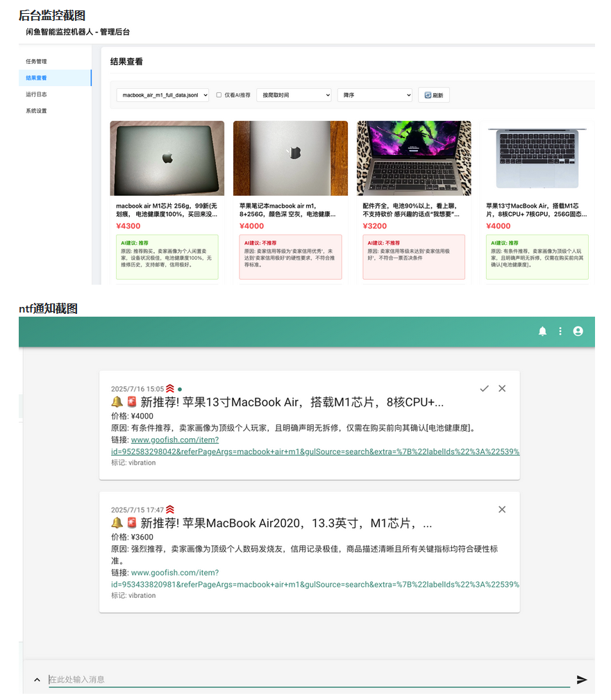The height and width of the screenshot is (700, 611).
Task: Open the three-dot more options menu
Action: point(560,332)
